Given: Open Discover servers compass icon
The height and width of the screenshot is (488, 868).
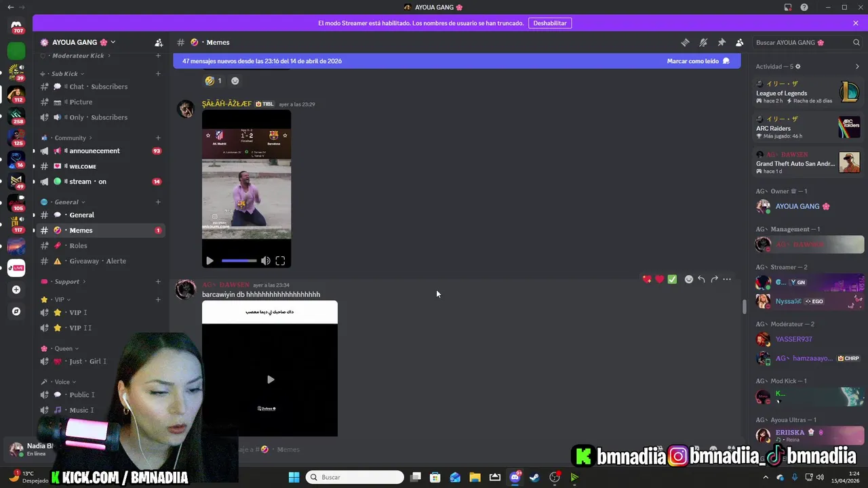Looking at the screenshot, I should (16, 312).
